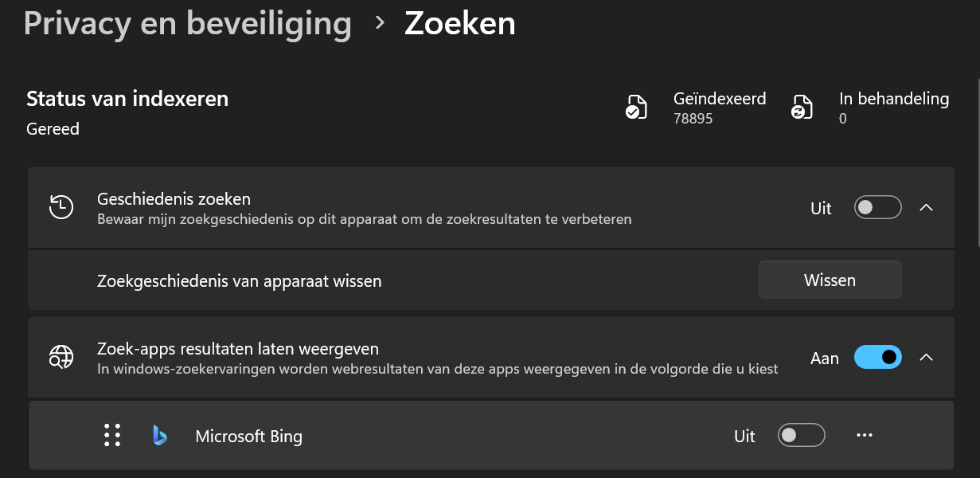Click the globe search icon for Zoek-apps
The image size is (980, 478).
(61, 357)
